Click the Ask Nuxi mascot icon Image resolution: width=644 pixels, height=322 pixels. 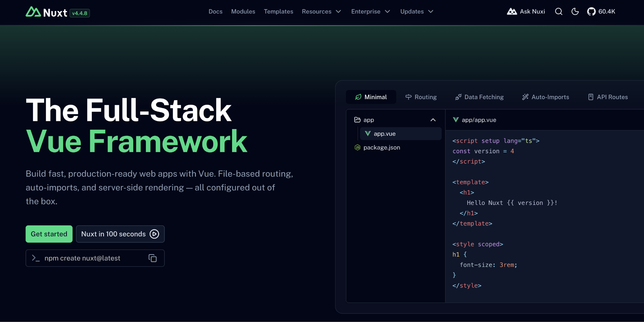pyautogui.click(x=512, y=12)
